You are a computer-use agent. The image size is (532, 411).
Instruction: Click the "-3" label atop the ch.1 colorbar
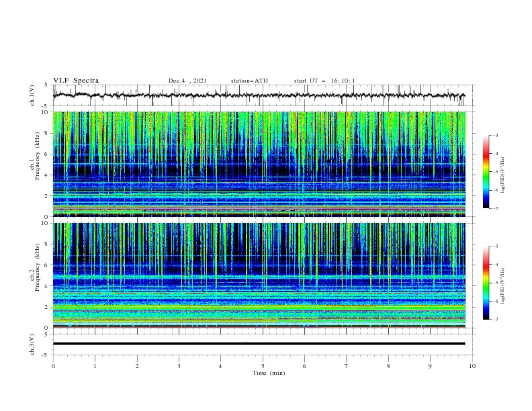click(496, 135)
